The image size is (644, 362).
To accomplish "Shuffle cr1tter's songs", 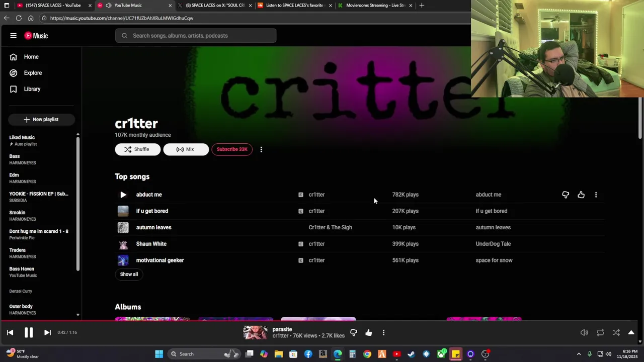I will [x=137, y=149].
